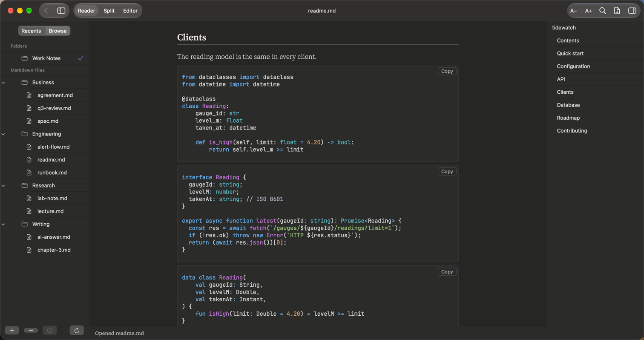The image size is (644, 340).
Task: Click the readme.md window title
Action: tap(322, 11)
